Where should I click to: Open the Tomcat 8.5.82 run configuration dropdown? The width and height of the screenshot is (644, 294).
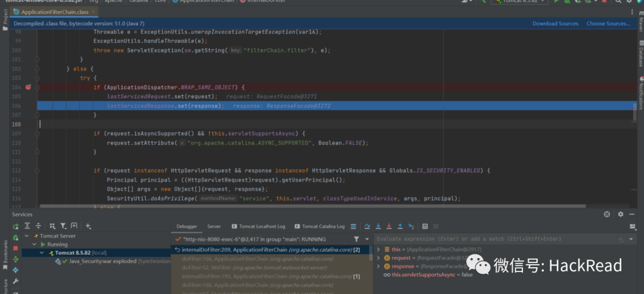tap(519, 1)
